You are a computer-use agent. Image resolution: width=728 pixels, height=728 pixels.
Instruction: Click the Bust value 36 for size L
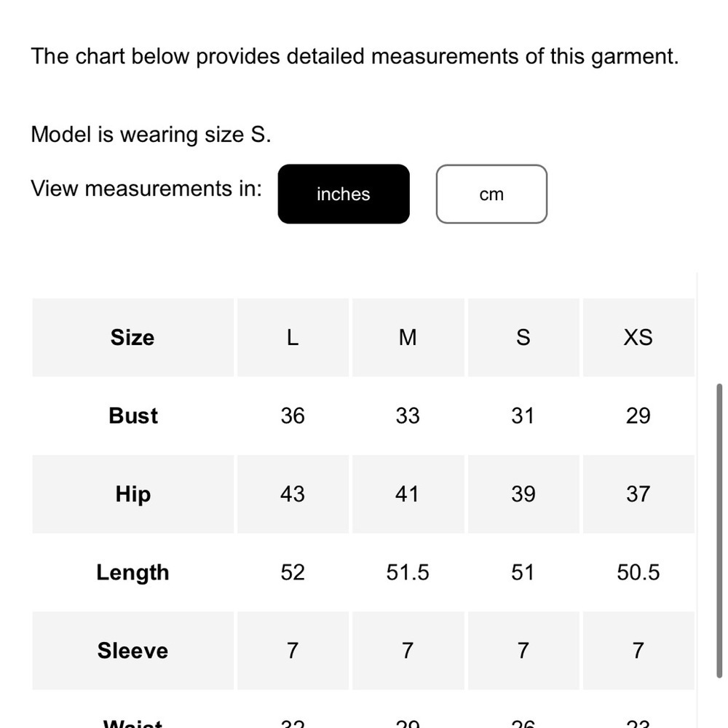[x=293, y=416]
